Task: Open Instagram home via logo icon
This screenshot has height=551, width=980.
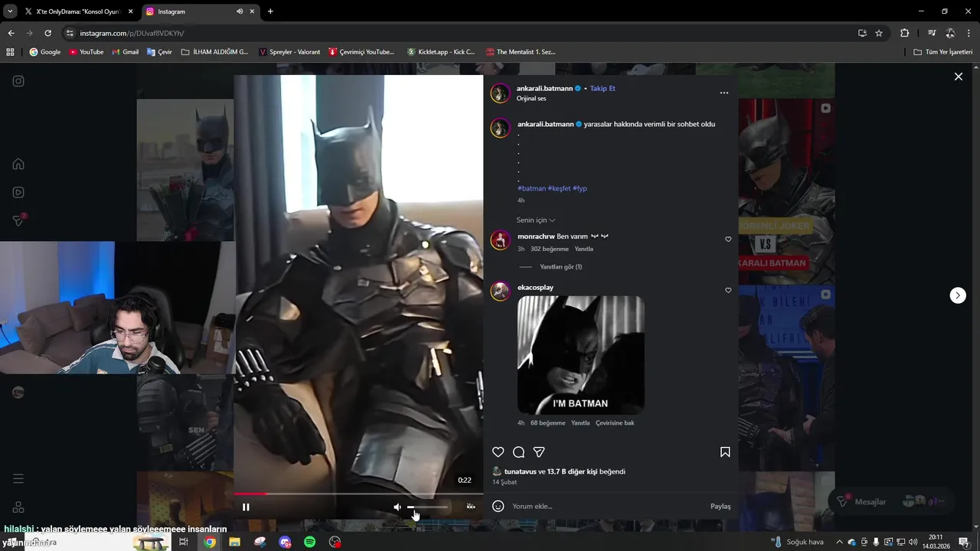Action: click(x=18, y=81)
